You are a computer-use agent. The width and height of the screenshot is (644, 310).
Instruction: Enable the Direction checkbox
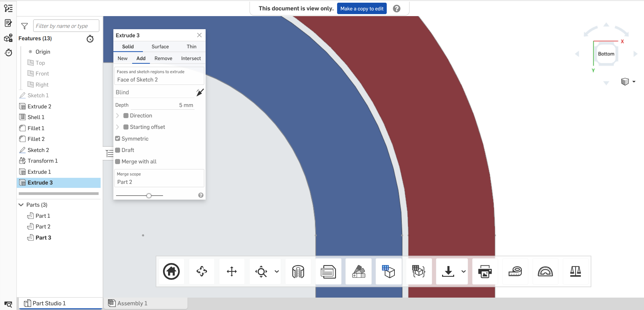coord(126,116)
